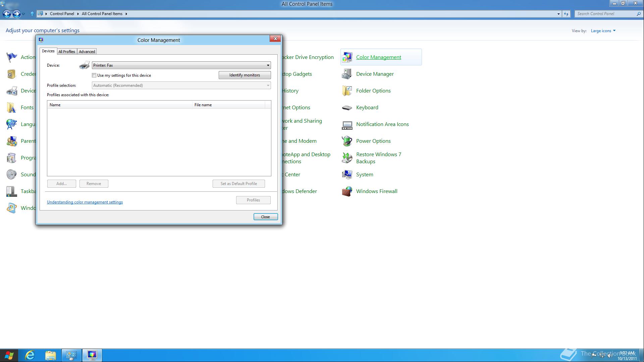The height and width of the screenshot is (362, 644).
Task: Open Understanding color management settings link
Action: [85, 202]
